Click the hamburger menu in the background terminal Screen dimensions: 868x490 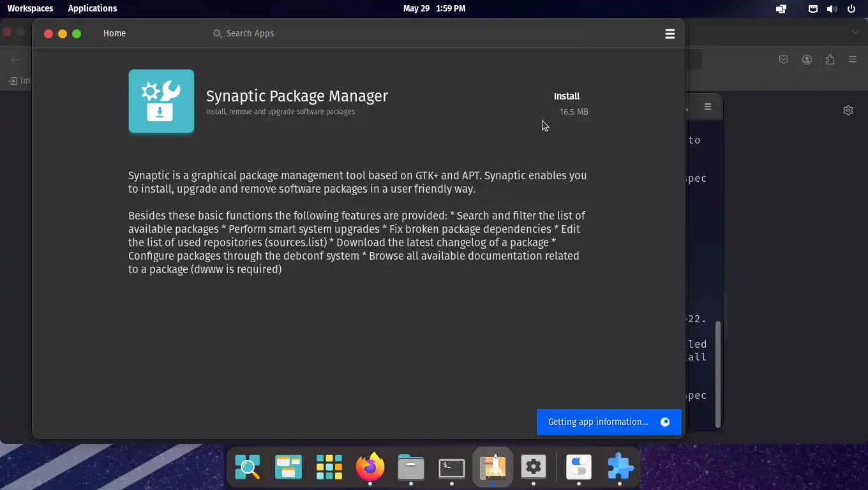click(x=708, y=107)
